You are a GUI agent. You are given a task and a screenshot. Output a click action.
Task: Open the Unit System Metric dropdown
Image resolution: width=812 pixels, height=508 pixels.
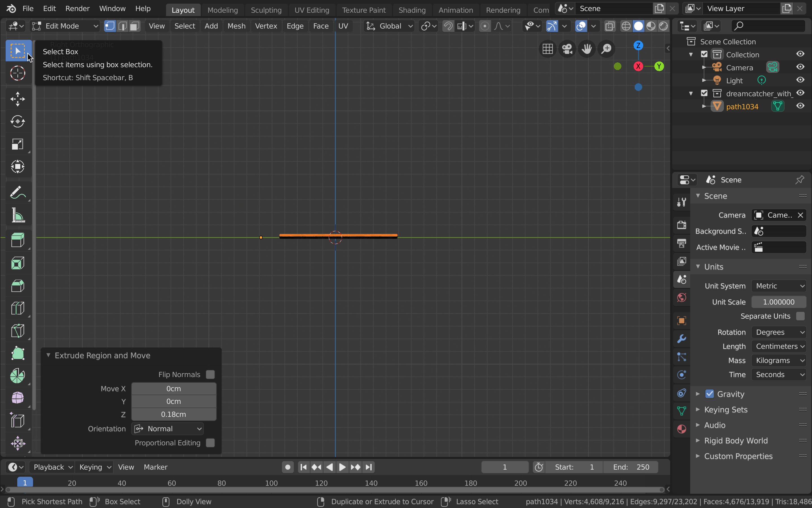779,286
